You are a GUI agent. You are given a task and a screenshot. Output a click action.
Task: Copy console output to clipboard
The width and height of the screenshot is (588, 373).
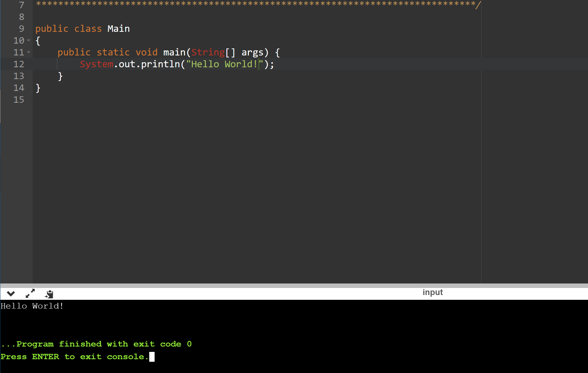pos(49,294)
